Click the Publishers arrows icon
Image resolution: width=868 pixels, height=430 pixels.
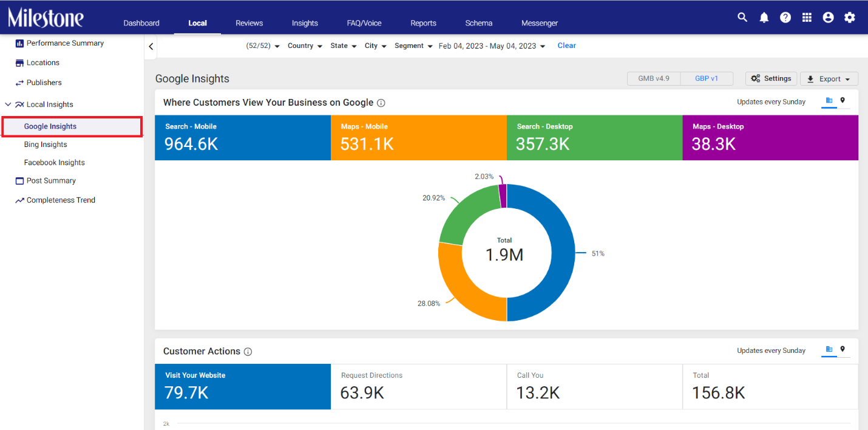coord(19,83)
